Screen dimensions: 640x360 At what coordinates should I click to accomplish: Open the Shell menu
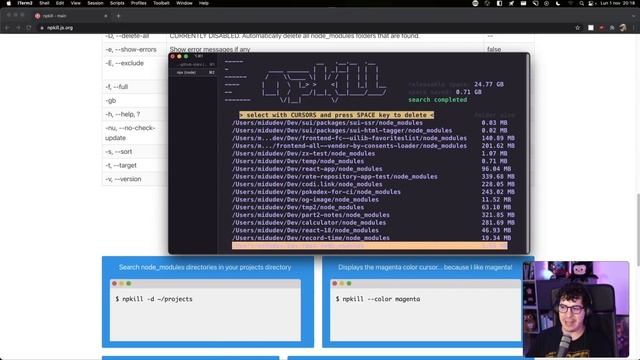[x=44, y=3]
